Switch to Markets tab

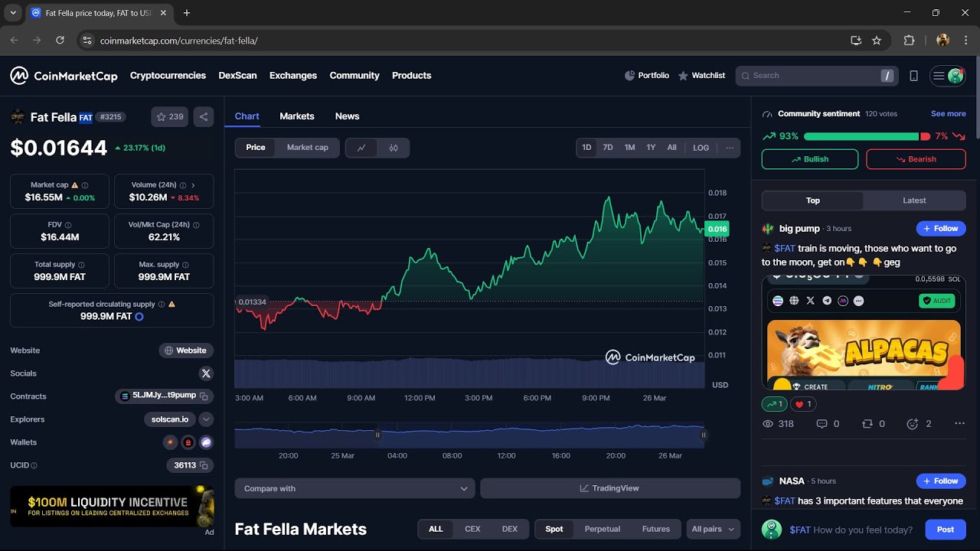pyautogui.click(x=297, y=116)
